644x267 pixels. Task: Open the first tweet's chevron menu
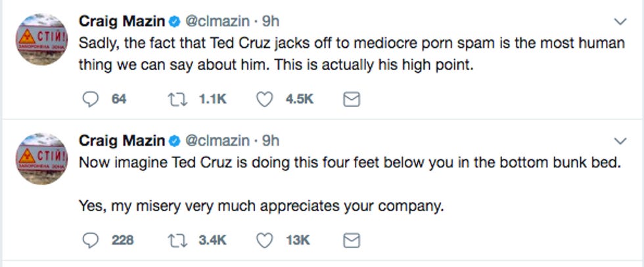pos(620,22)
